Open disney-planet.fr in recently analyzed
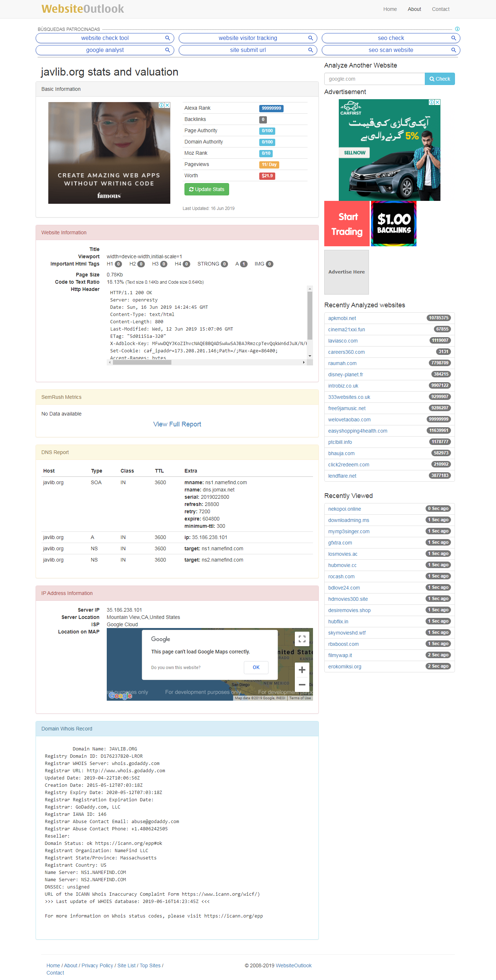This screenshot has width=496, height=980. [x=345, y=374]
